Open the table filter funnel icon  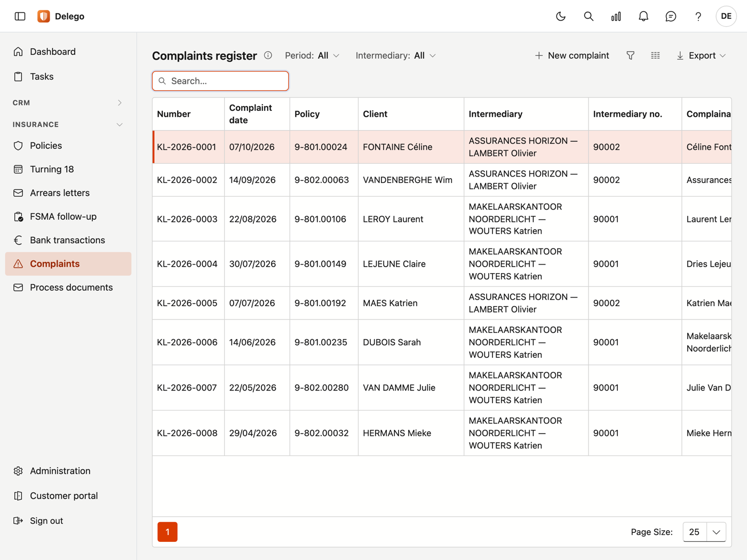pyautogui.click(x=630, y=55)
